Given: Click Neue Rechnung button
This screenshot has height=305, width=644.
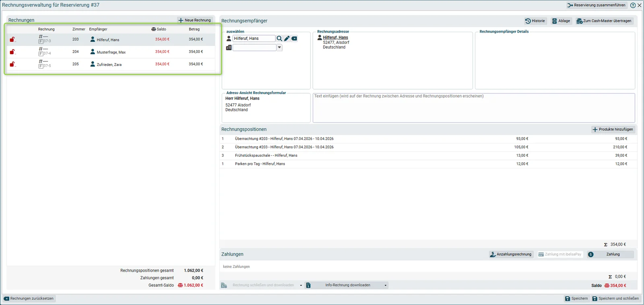Looking at the screenshot, I should pos(195,20).
